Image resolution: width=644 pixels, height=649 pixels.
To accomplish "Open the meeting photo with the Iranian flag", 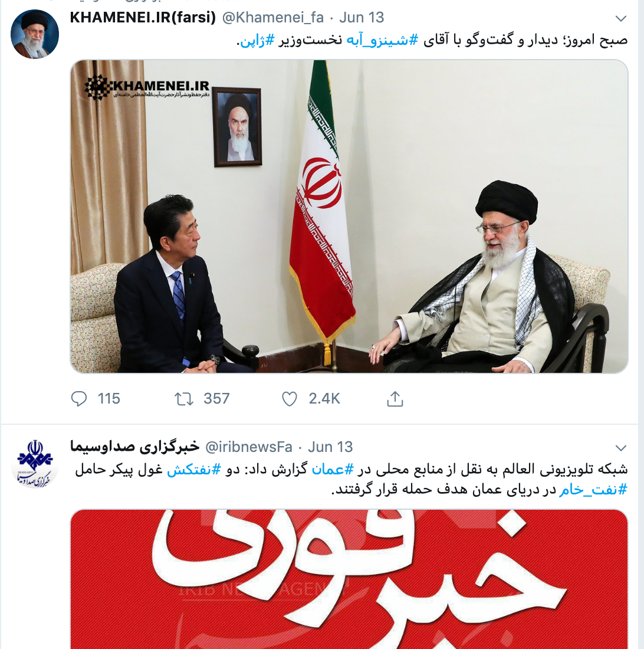I will tap(349, 217).
